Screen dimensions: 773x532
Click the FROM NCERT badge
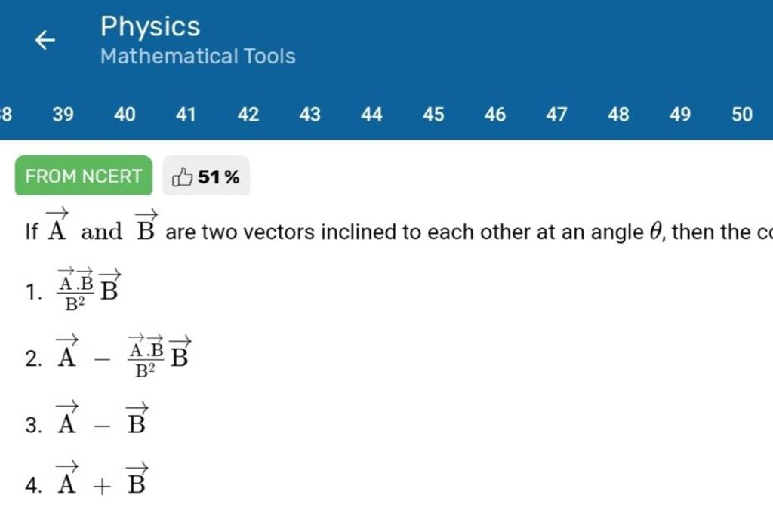pyautogui.click(x=83, y=176)
